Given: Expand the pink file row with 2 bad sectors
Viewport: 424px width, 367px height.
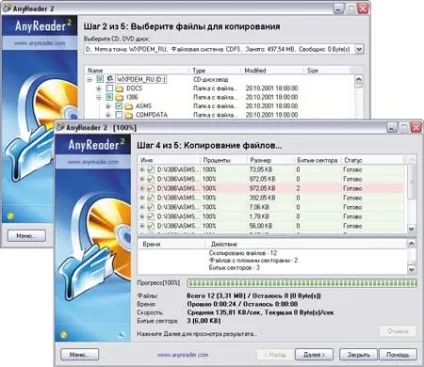Looking at the screenshot, I should click(x=142, y=188).
